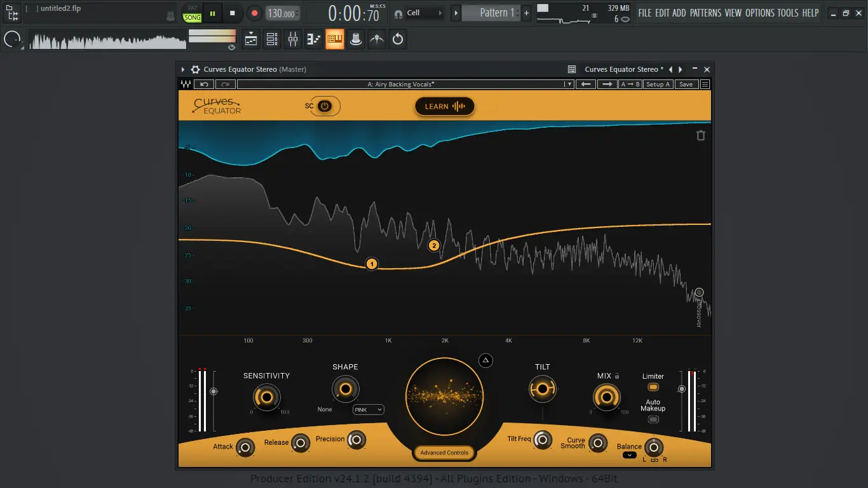Toggle the Limiter switch
The height and width of the screenshot is (488, 868).
coord(653,387)
